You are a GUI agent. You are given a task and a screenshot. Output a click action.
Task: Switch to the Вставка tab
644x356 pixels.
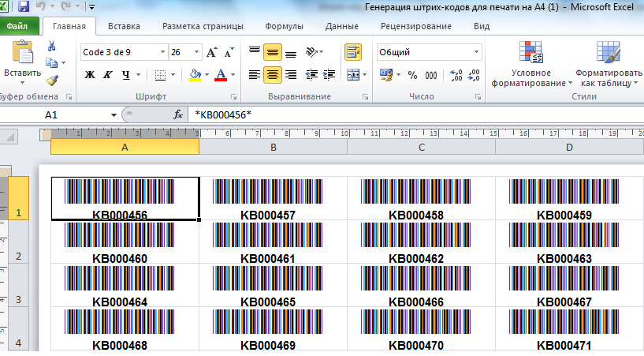point(124,26)
